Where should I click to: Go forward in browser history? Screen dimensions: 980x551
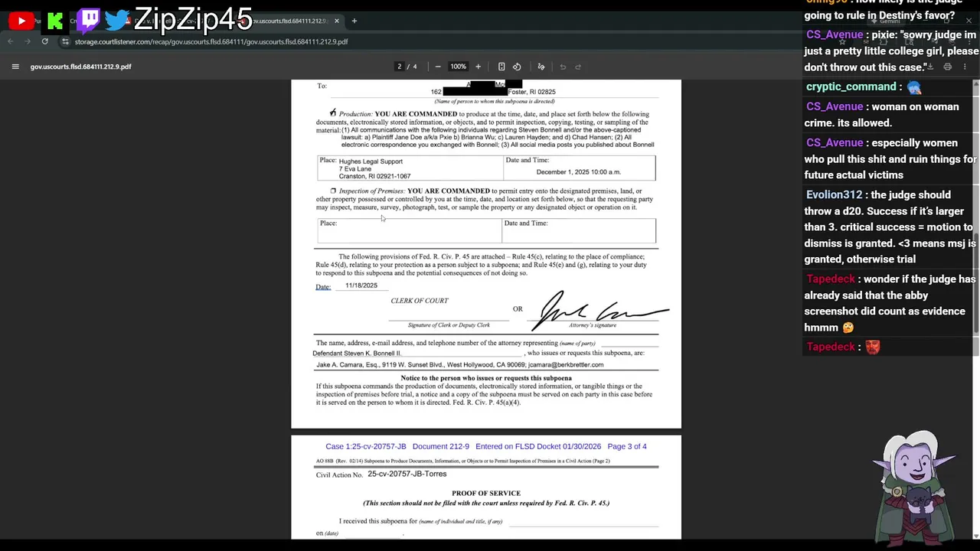pyautogui.click(x=28, y=41)
